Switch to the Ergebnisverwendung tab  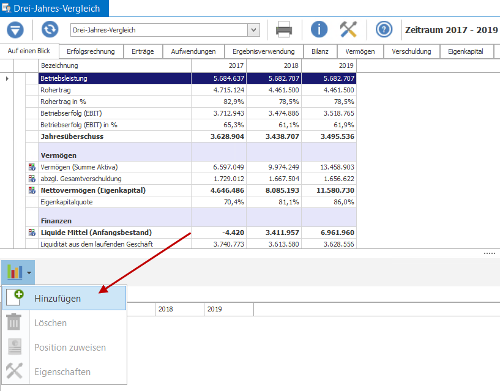(264, 52)
